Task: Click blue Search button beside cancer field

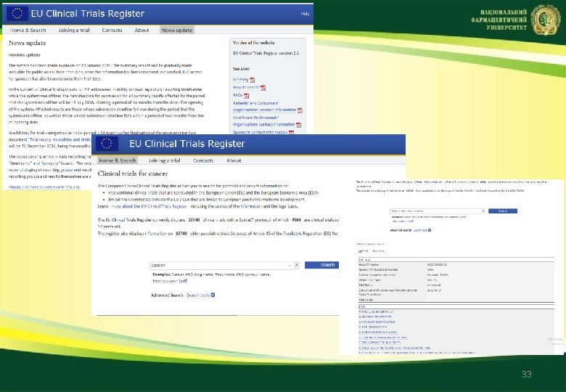Action: [x=321, y=265]
